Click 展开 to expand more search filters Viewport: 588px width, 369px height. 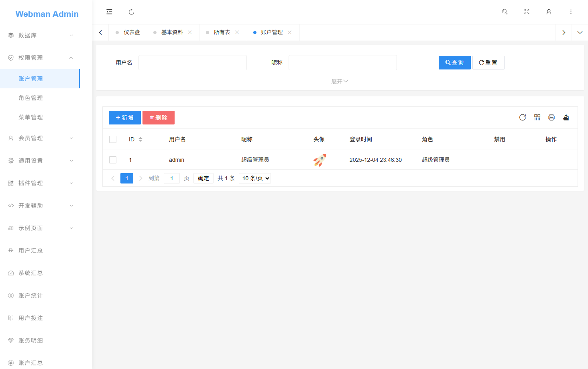coord(340,81)
